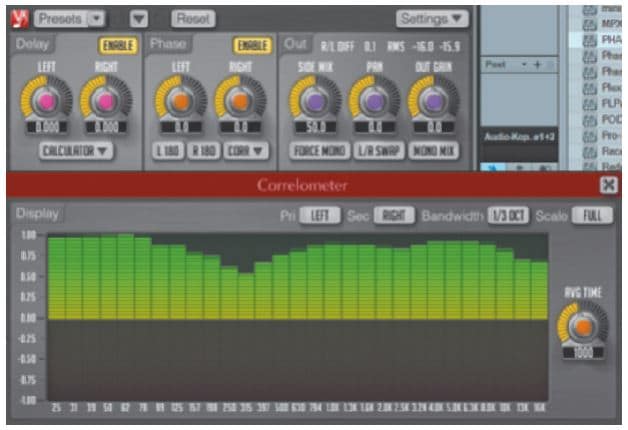Click the Phase RIGHT value field
This screenshot has width=628, height=430.
pos(240,127)
